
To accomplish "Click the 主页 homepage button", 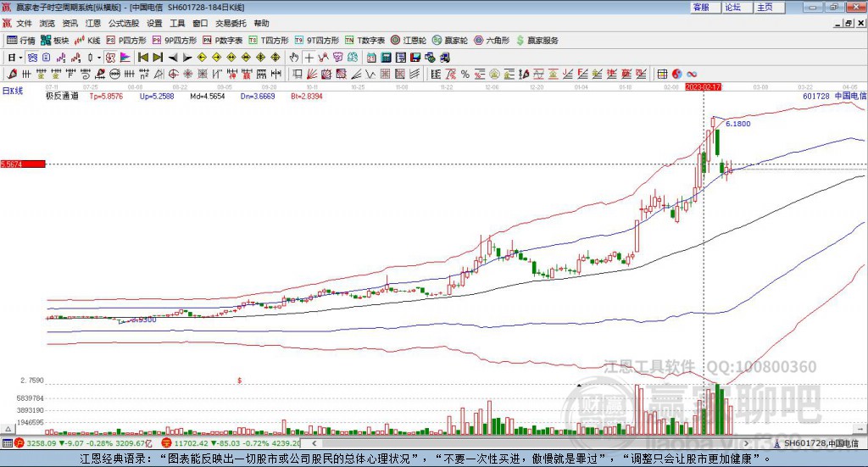I will (769, 7).
